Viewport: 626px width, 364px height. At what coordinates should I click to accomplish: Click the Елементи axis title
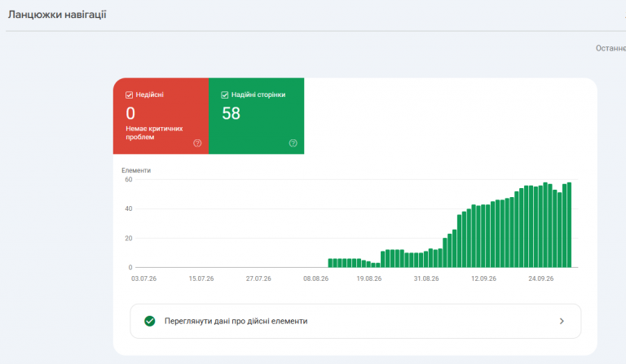click(136, 170)
